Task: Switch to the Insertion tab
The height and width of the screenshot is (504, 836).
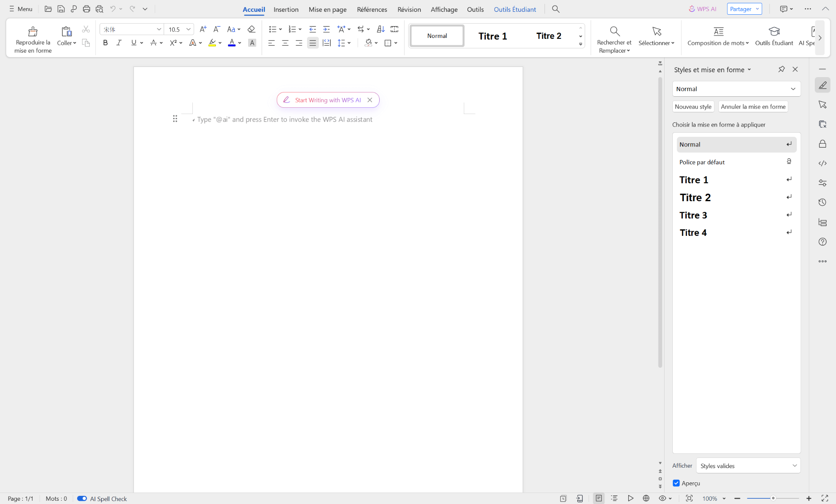Action: click(x=286, y=9)
